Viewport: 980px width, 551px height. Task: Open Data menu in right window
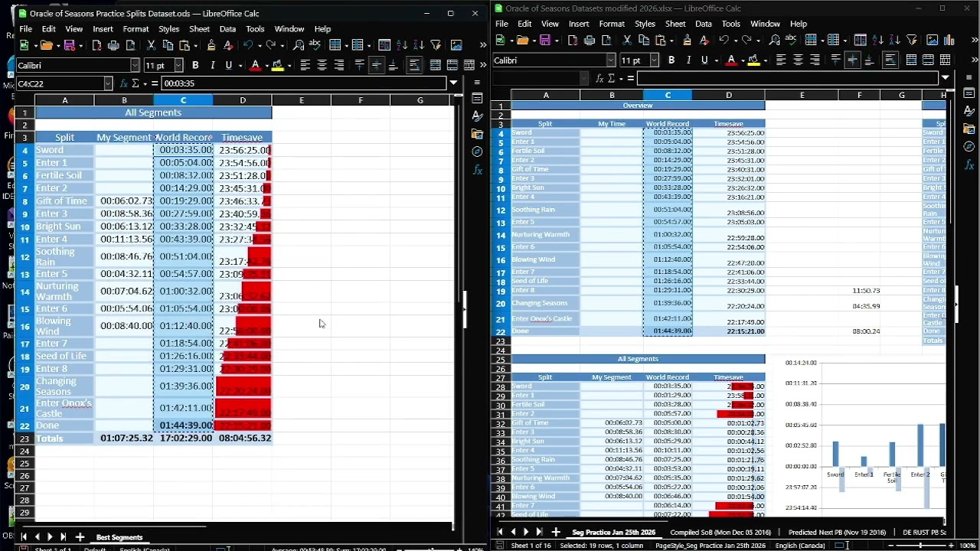click(704, 24)
